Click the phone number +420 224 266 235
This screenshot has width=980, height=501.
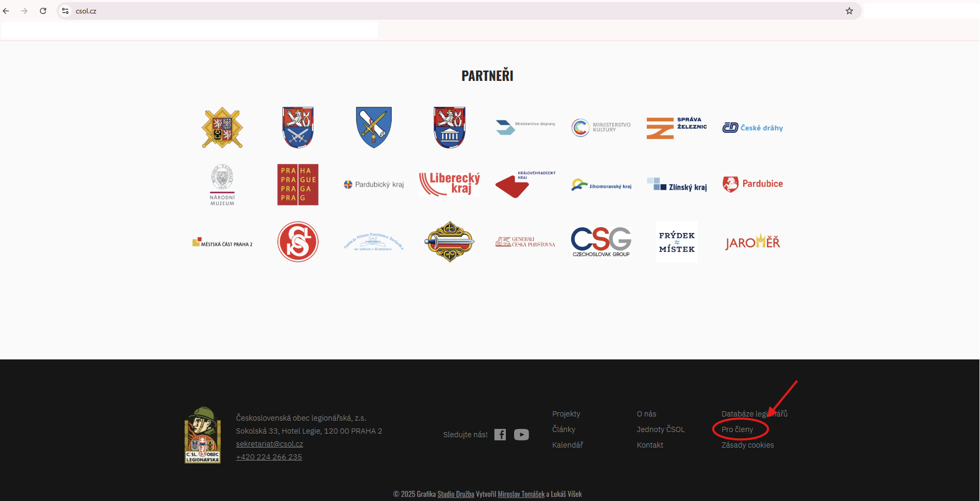pyautogui.click(x=269, y=457)
